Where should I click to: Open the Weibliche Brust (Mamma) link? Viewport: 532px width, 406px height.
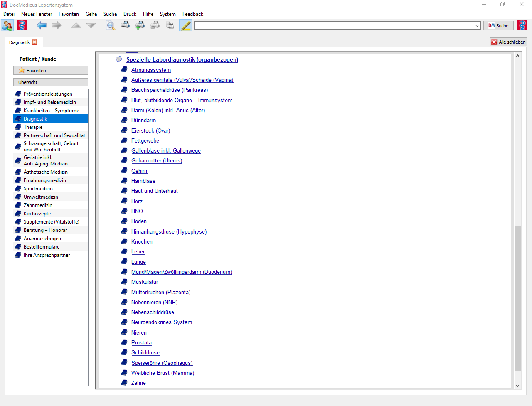(x=163, y=373)
